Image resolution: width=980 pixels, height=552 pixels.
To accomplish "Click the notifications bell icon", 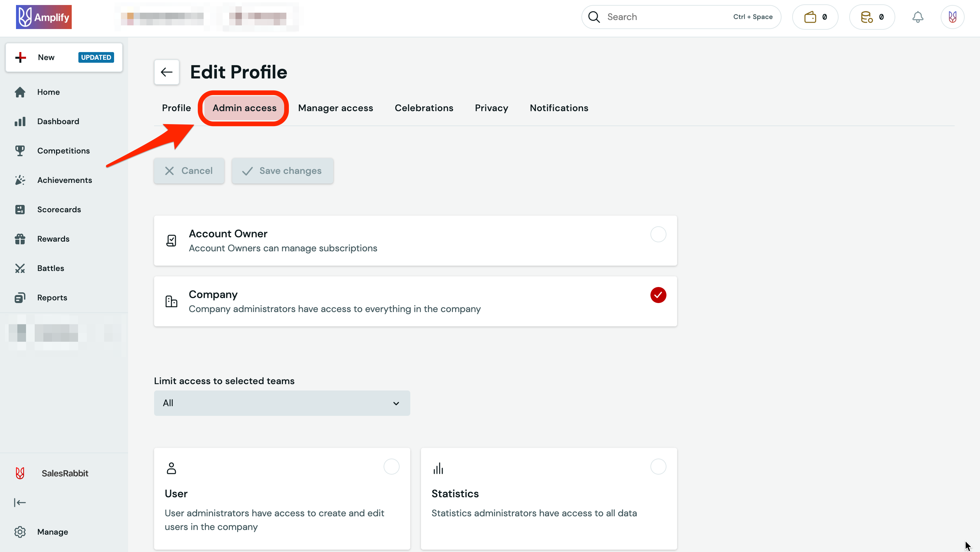I will [x=918, y=17].
